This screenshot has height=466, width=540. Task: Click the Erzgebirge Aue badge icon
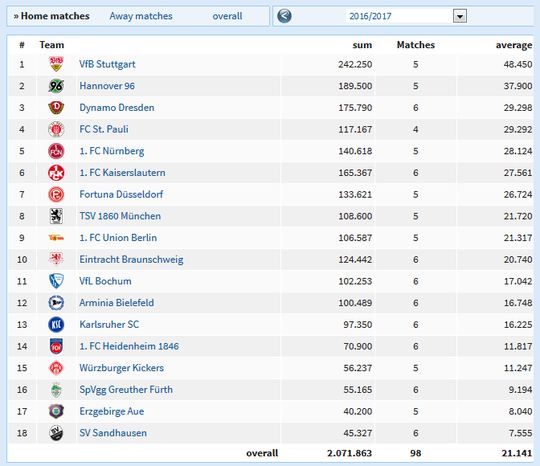pos(56,411)
